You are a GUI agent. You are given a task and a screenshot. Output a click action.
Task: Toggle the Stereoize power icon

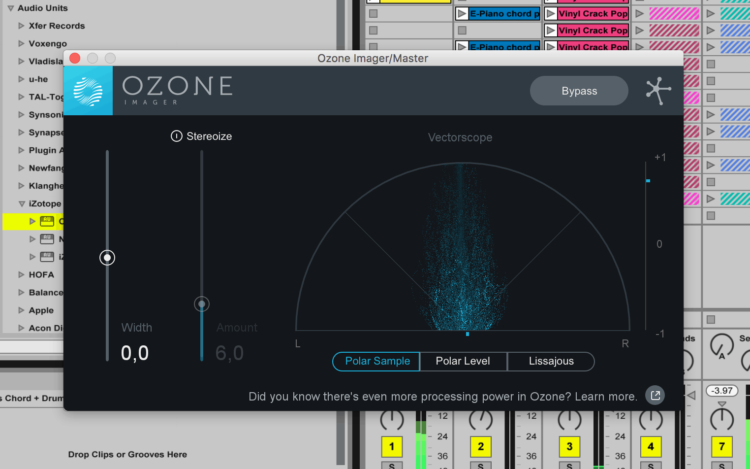click(x=177, y=136)
